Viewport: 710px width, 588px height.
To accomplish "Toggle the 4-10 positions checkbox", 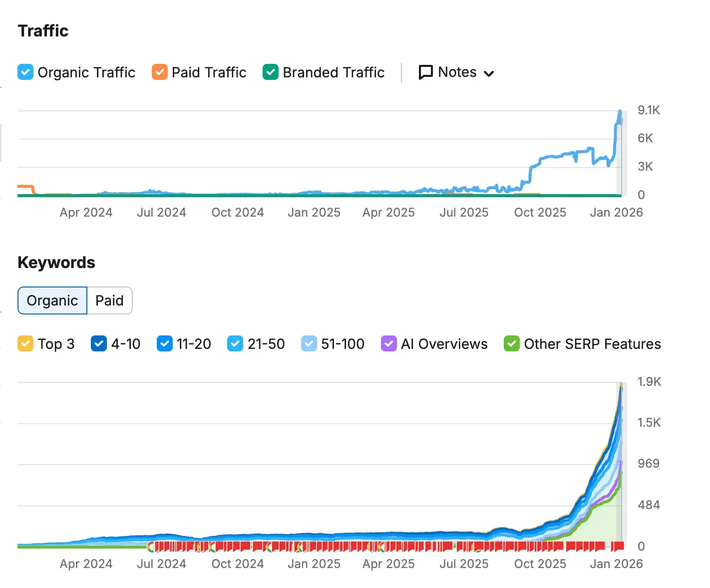I will (99, 344).
